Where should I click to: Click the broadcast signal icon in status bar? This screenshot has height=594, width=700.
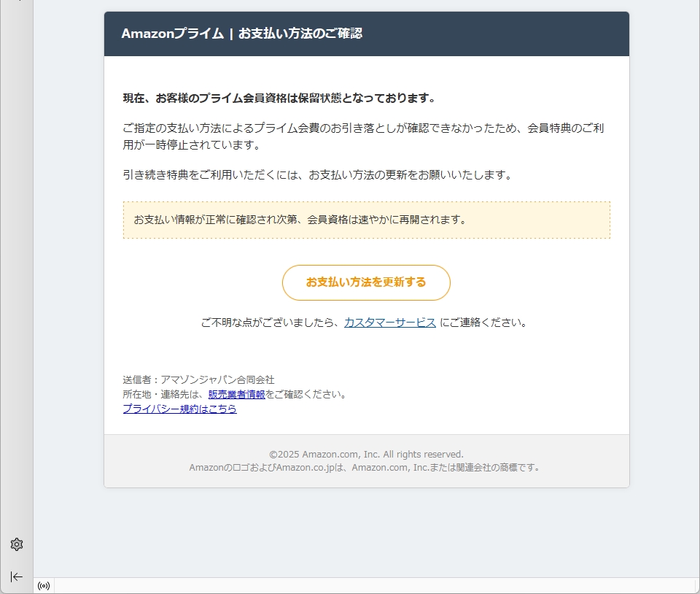[x=44, y=586]
